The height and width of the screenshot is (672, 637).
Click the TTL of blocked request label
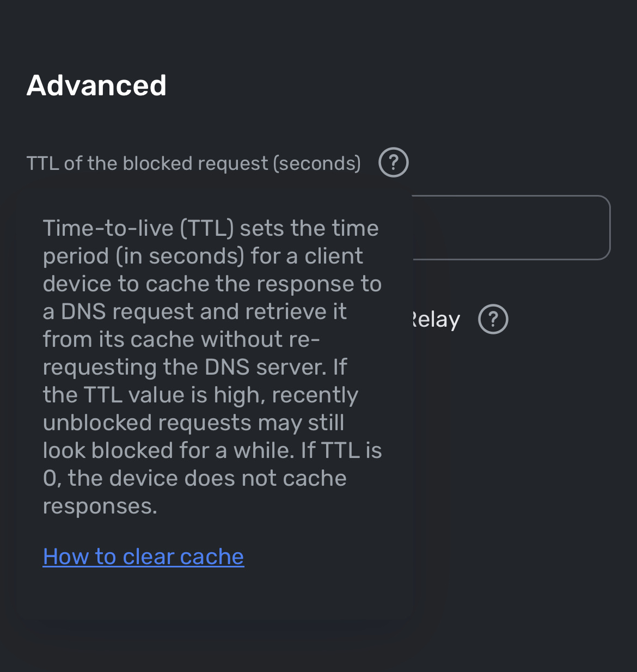coord(193,163)
